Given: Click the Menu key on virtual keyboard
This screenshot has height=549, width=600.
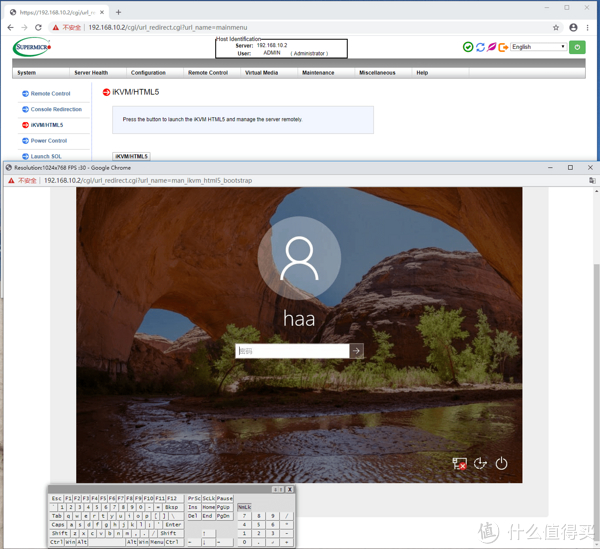Looking at the screenshot, I should 157,542.
